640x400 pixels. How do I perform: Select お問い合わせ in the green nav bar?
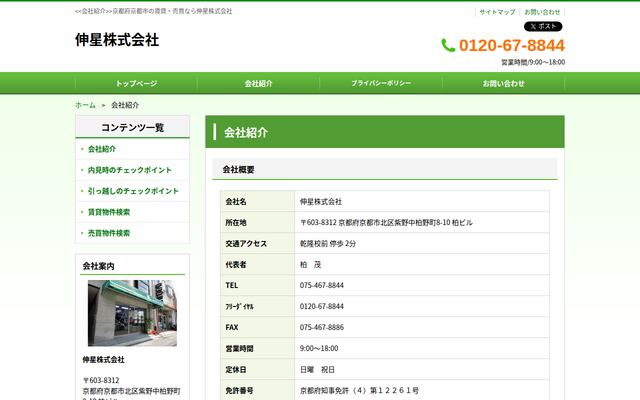(503, 83)
